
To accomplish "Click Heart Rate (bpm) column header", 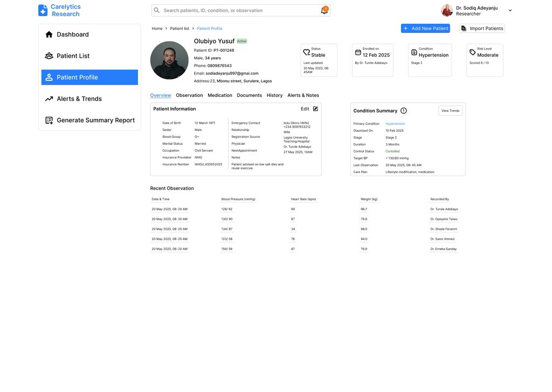I will (x=303, y=199).
